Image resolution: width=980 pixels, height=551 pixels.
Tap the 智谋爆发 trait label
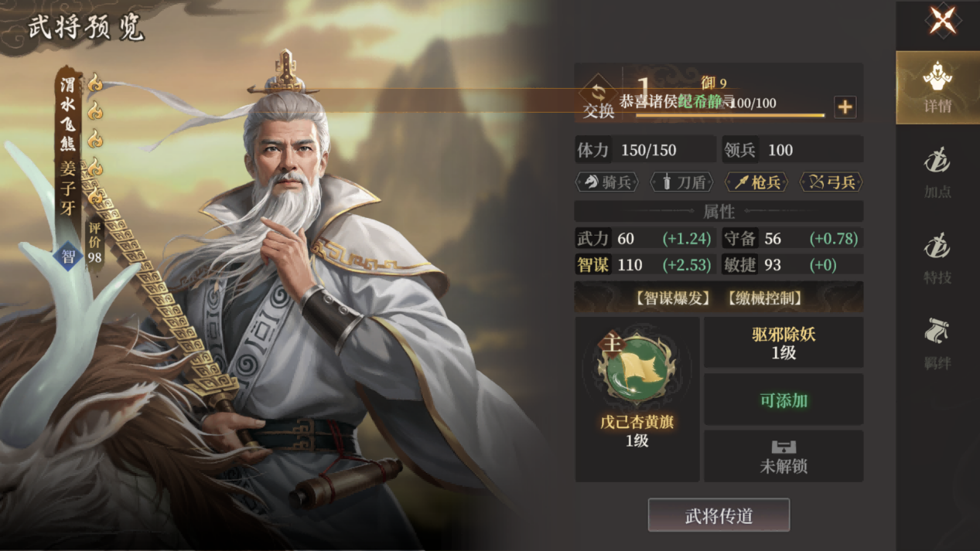[x=672, y=298]
